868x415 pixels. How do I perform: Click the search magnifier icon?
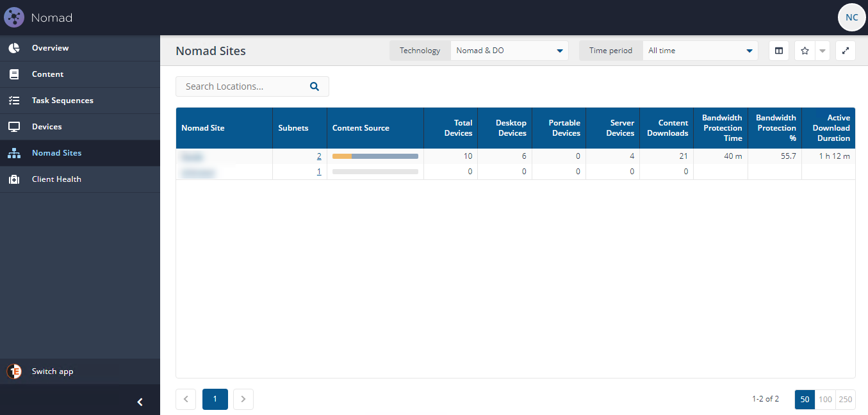pos(315,86)
